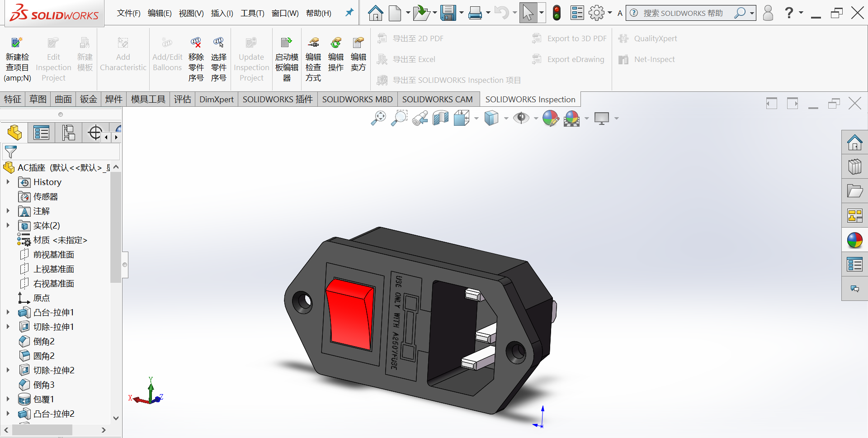Click the 启动模板编辑器 template editor button
868x438 pixels.
[287, 60]
